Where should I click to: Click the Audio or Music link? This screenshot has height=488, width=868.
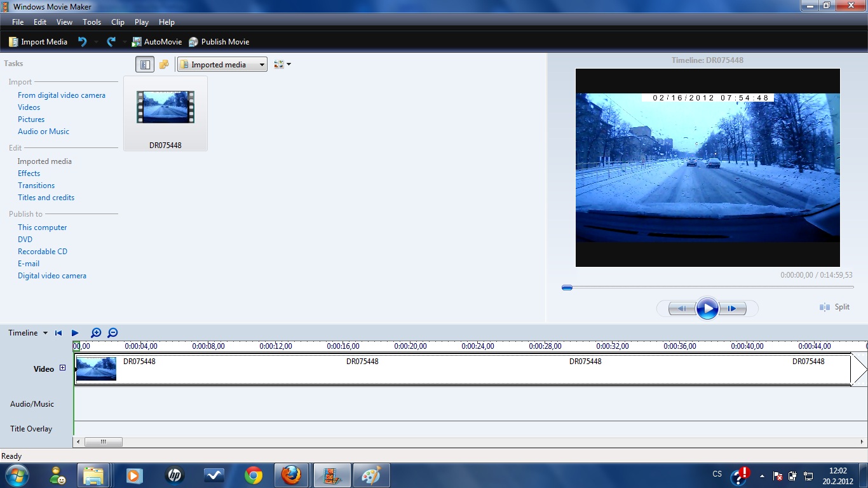pyautogui.click(x=43, y=132)
